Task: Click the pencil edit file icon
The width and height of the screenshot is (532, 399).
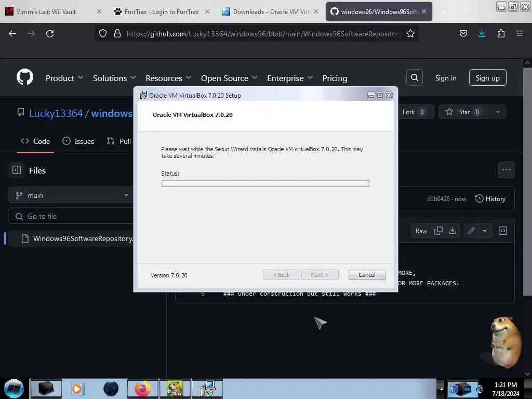Action: [x=471, y=231]
